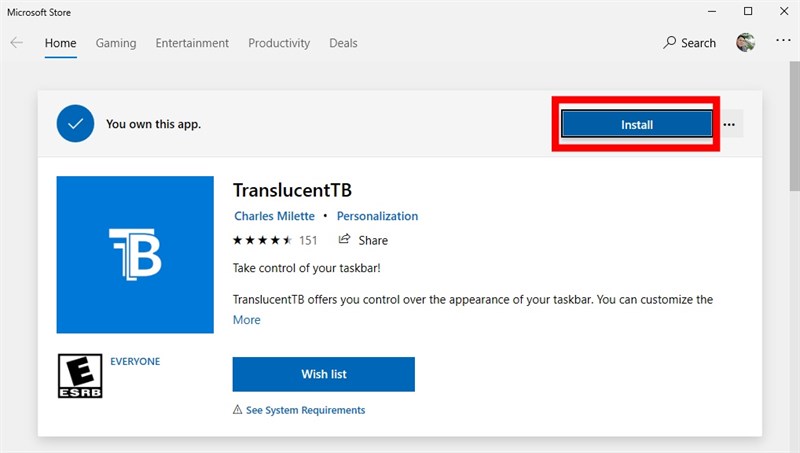Open the top-right See more menu
Viewport: 800px width, 453px height.
pyautogui.click(x=783, y=40)
